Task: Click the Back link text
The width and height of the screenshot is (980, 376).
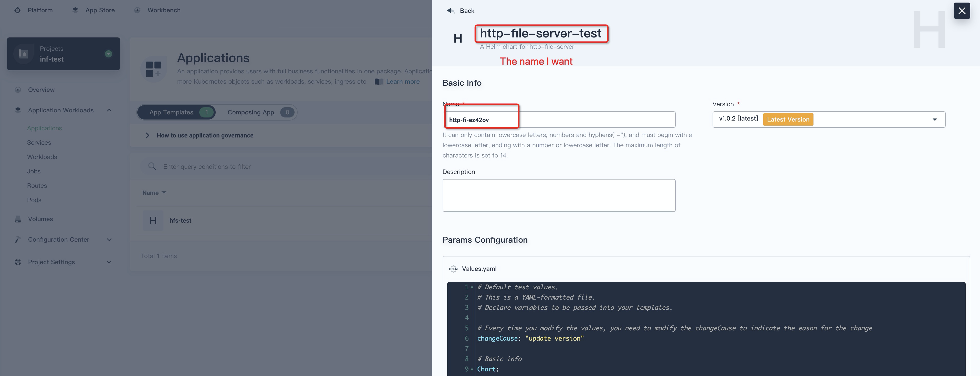Action: click(x=467, y=11)
